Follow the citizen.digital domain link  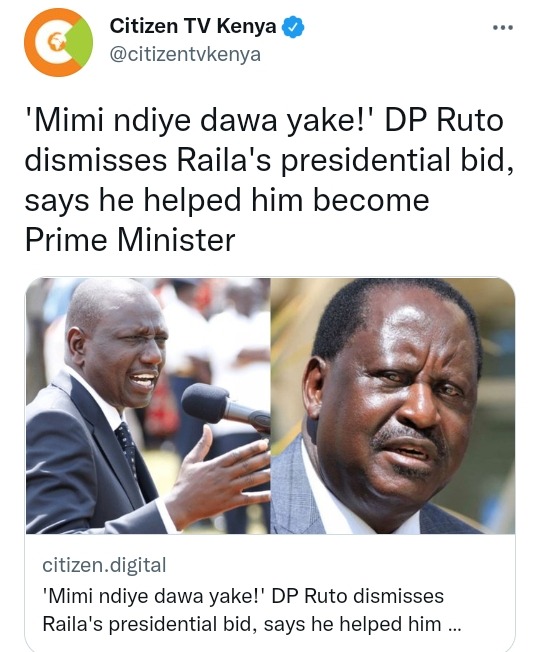click(104, 565)
